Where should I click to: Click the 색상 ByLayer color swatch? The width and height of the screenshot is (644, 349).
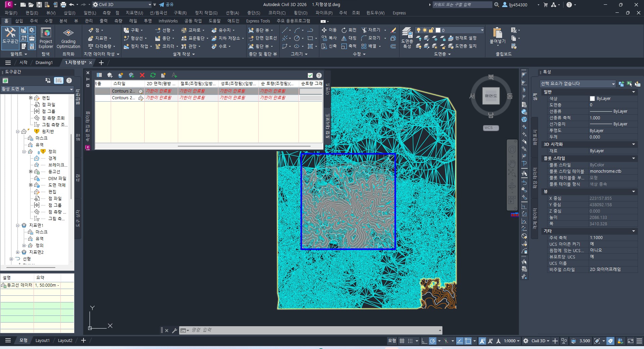pos(592,99)
